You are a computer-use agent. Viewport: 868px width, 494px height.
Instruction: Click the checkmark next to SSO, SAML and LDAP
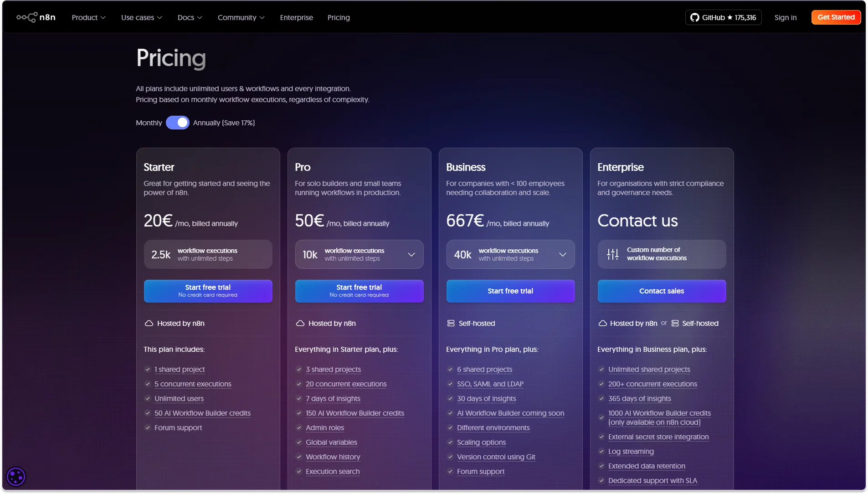point(450,384)
